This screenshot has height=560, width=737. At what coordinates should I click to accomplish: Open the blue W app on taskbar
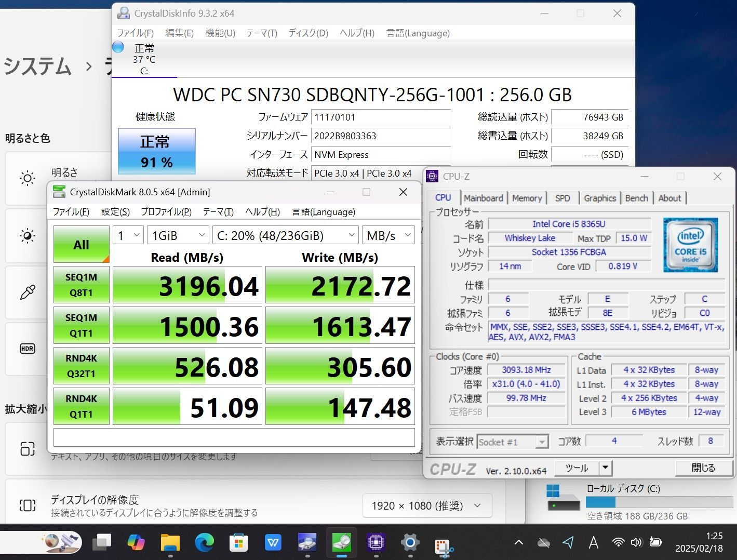click(273, 543)
